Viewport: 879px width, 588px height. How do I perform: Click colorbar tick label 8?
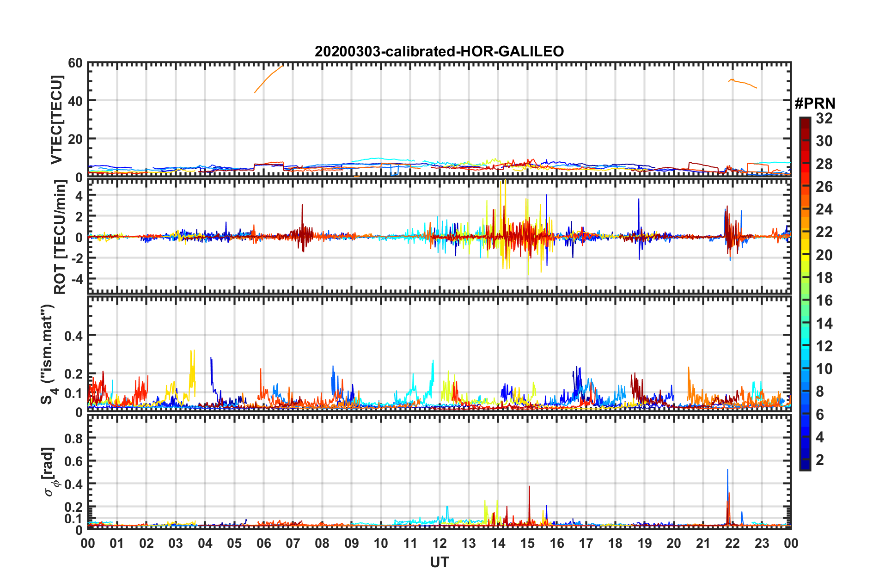[820, 392]
